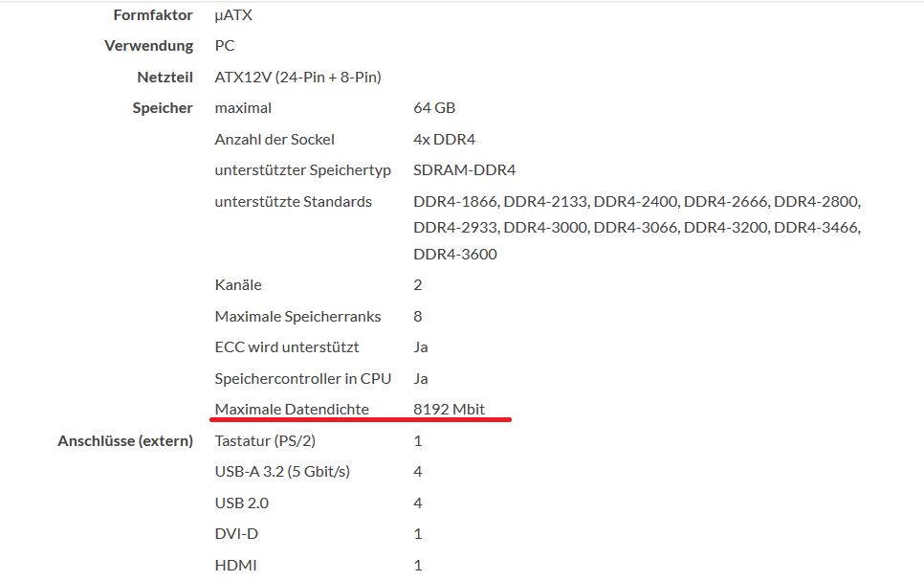The image size is (924, 581).
Task: Click the underlined Maximale Datendichte label
Action: pos(291,409)
